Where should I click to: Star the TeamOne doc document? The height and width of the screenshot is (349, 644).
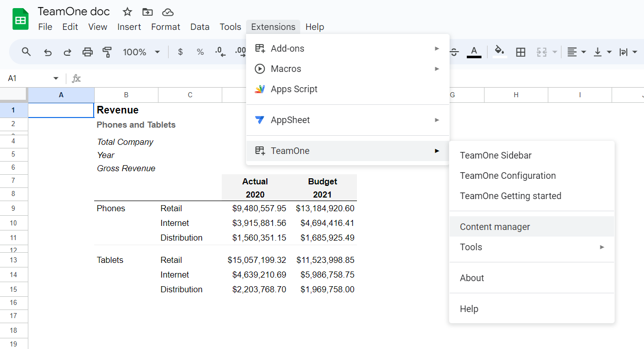127,12
